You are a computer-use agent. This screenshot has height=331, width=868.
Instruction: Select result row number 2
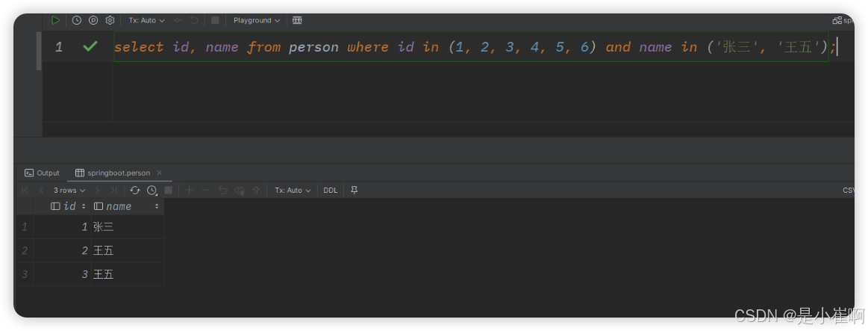(x=25, y=250)
